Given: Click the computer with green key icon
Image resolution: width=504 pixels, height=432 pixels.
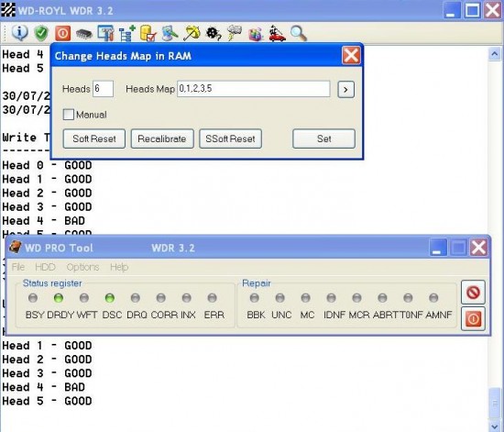Looking at the screenshot, I should 170,33.
